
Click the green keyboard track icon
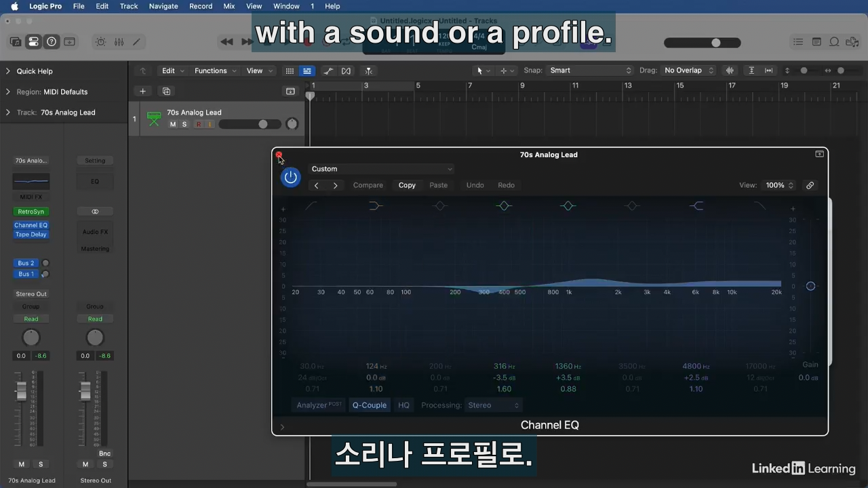(154, 119)
